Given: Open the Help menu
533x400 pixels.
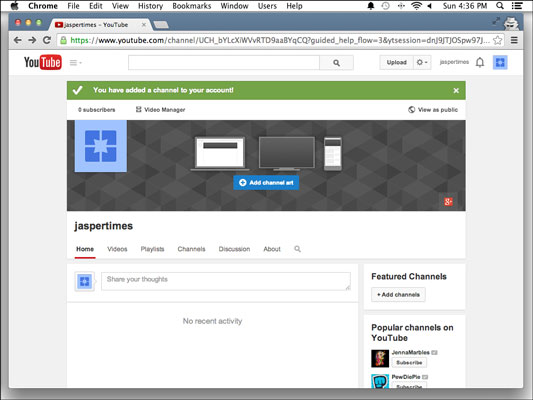Looking at the screenshot, I should (x=294, y=6).
